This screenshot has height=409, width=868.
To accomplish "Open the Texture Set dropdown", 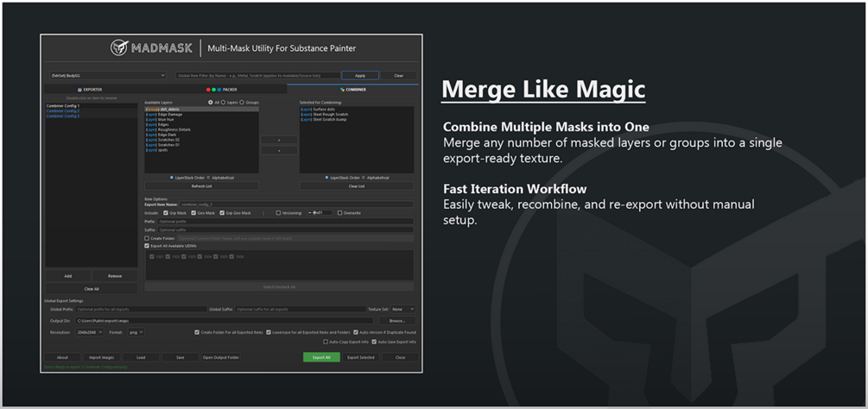I will (x=403, y=309).
